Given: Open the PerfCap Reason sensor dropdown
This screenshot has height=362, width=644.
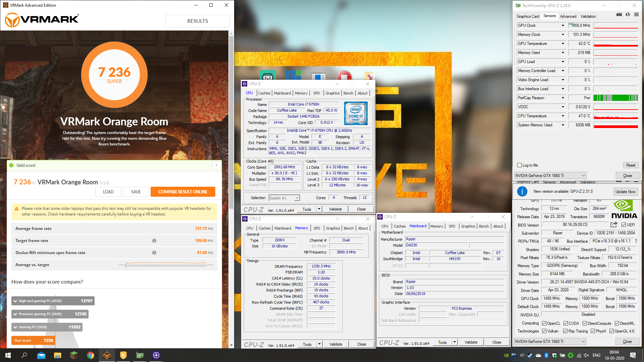Looking at the screenshot, I should [563, 98].
